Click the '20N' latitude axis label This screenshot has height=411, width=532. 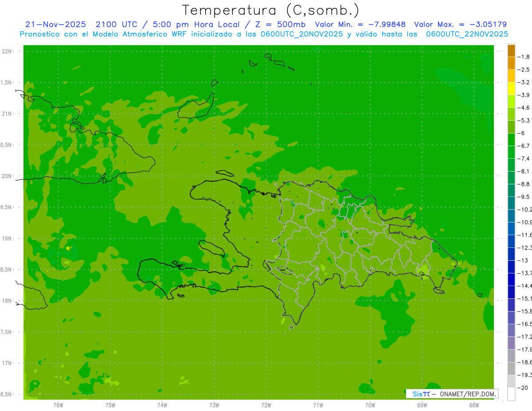point(7,176)
